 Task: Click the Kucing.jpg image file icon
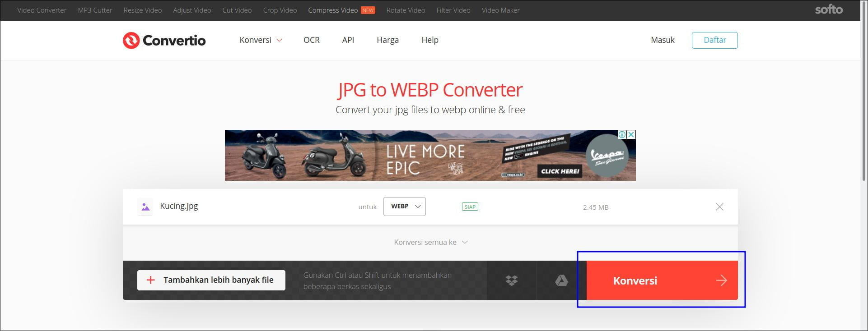(x=145, y=207)
